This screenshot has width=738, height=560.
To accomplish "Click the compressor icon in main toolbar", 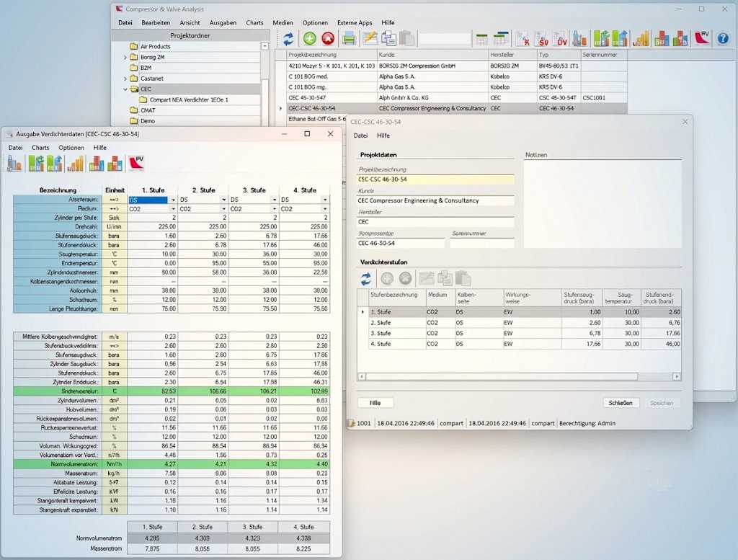I will coord(579,39).
